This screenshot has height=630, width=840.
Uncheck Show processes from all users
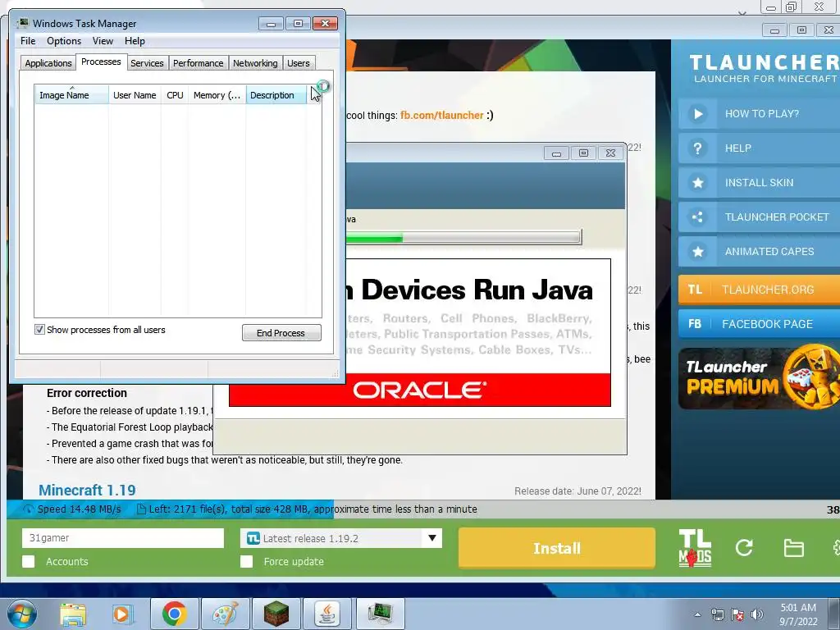39,330
